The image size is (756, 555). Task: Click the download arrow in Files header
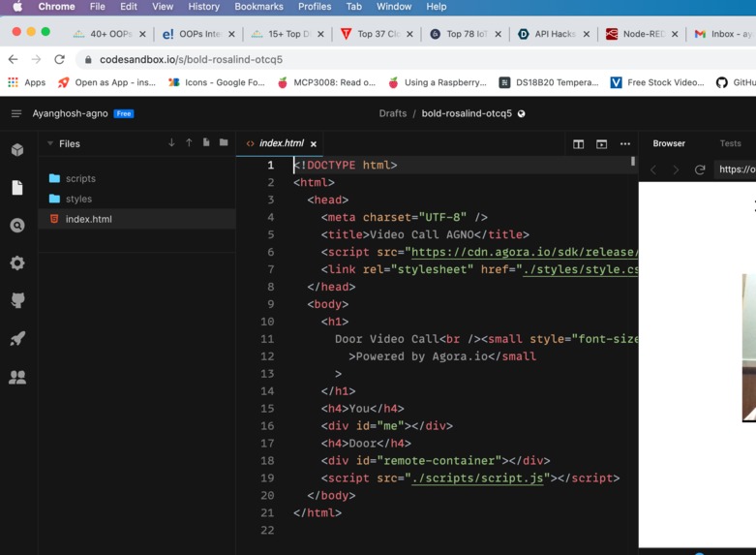click(x=171, y=142)
